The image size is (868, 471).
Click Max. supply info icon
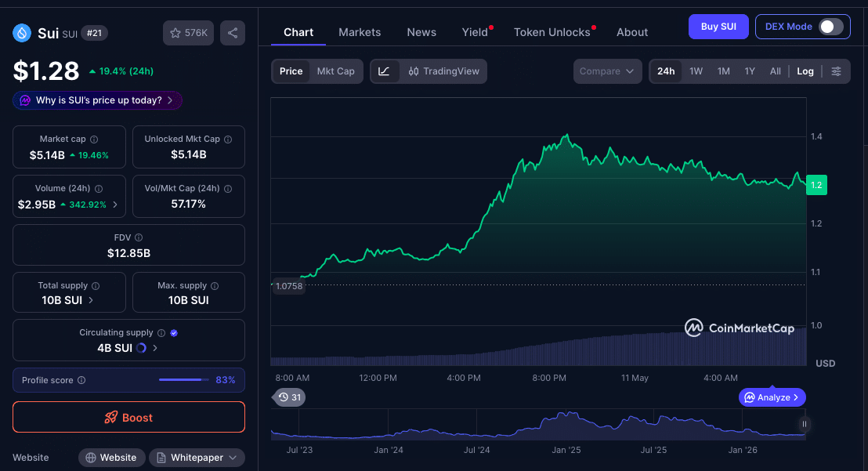click(x=215, y=286)
